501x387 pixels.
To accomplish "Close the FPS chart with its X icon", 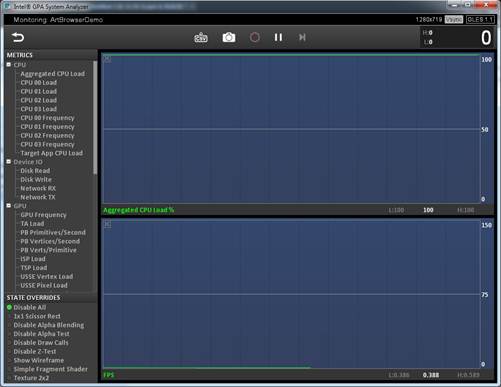I will click(107, 224).
